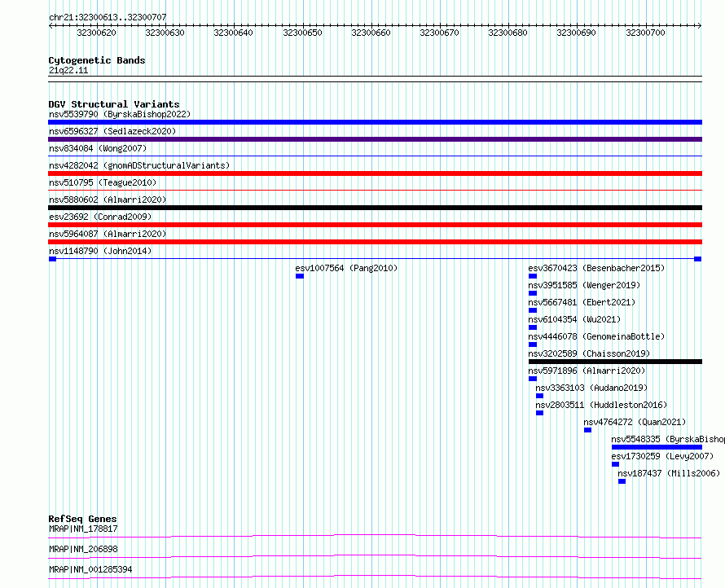Click nsv5548335 (ByrskaBishop) label
Image resolution: width=725 pixels, height=588 pixels.
[668, 439]
